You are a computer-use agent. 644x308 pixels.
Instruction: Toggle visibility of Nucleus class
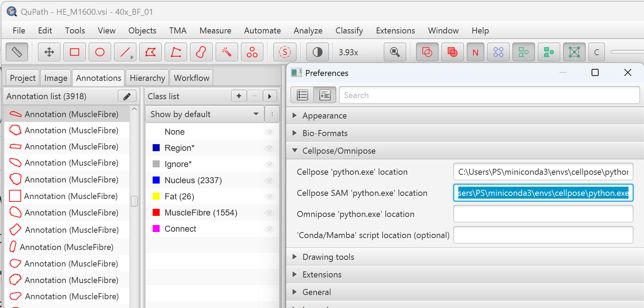269,180
